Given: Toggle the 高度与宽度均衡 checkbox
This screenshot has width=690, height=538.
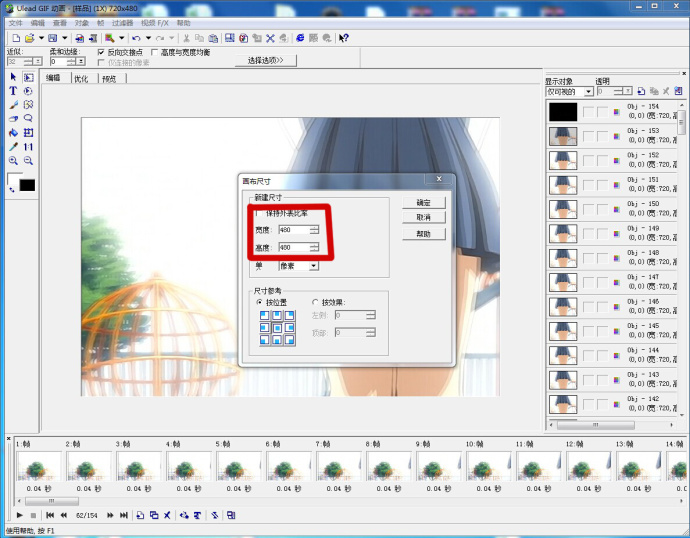Looking at the screenshot, I should coord(154,52).
